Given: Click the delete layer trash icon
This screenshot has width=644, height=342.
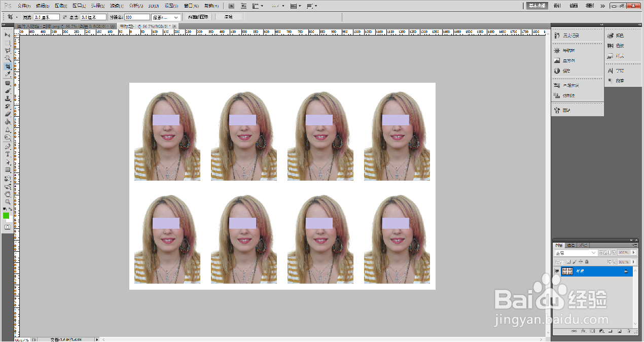Looking at the screenshot, I should [628, 331].
